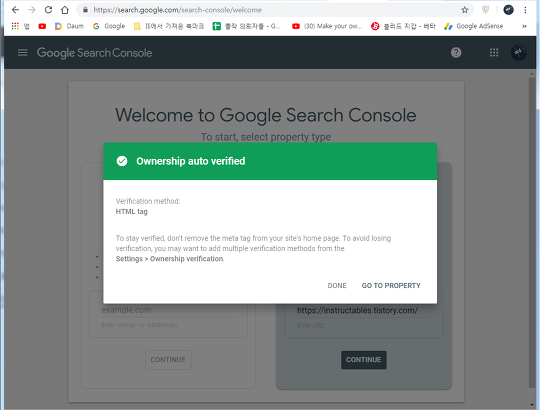Bookmark this page with the star icon
This screenshot has height=410, width=540.
pos(465,10)
